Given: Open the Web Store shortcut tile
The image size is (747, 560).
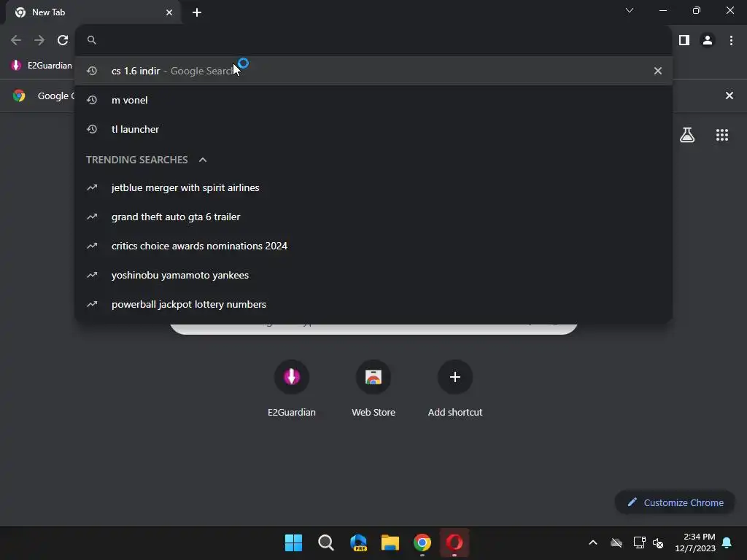Looking at the screenshot, I should 373,389.
